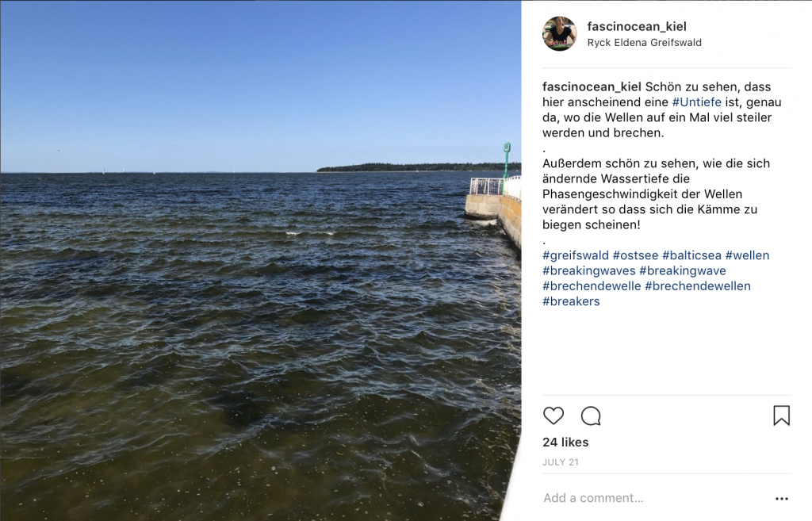Viewport: 812px width, 521px height.
Task: Open fascinocean_kiel username in post header
Action: (637, 26)
